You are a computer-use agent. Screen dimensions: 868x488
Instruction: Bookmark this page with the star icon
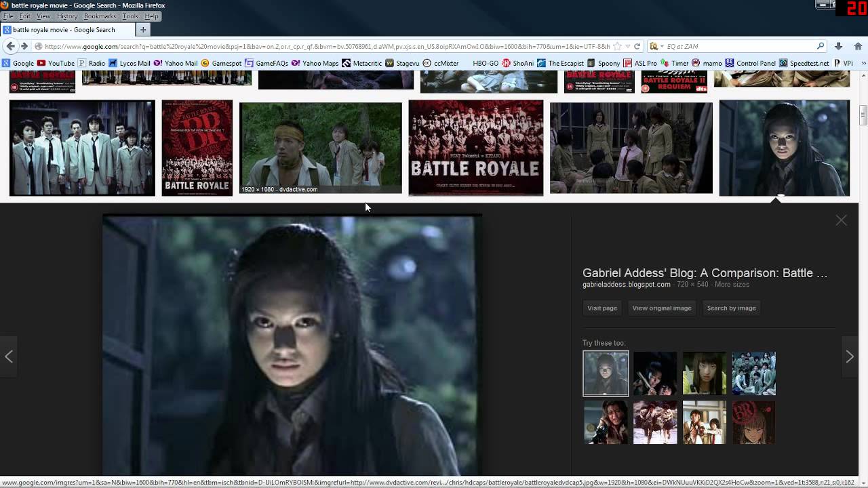coord(616,46)
